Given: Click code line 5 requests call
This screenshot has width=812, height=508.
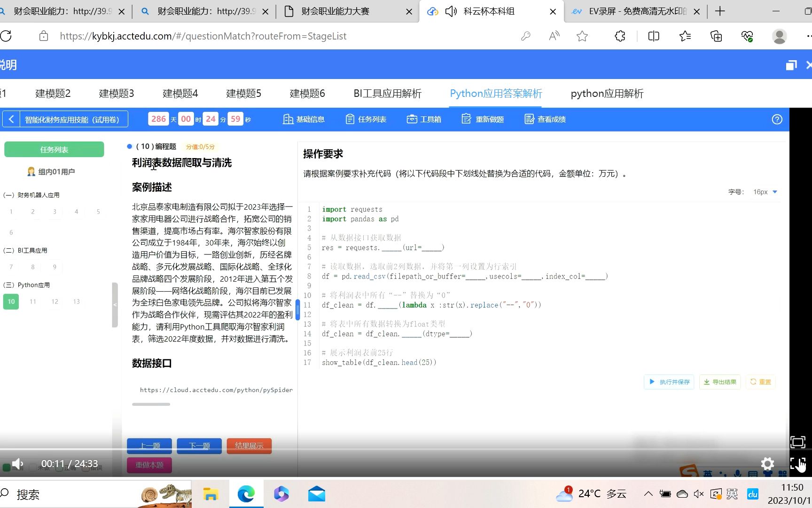Looking at the screenshot, I should [x=383, y=248].
